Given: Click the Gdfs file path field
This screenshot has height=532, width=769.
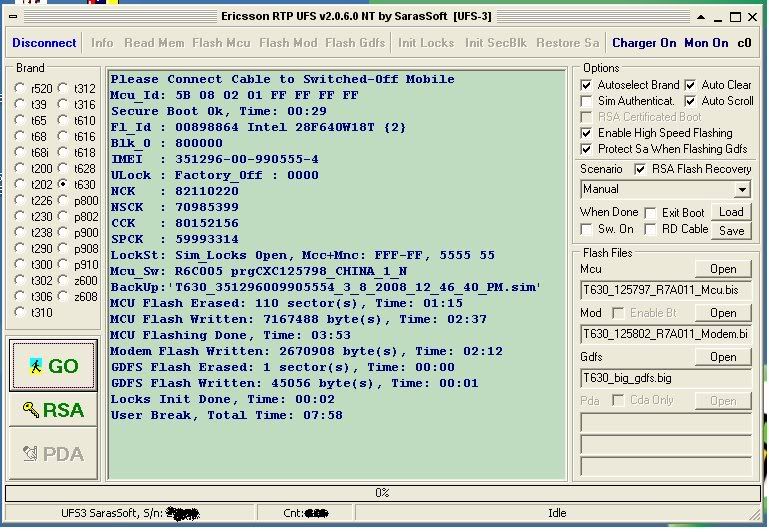Looking at the screenshot, I should 666,378.
